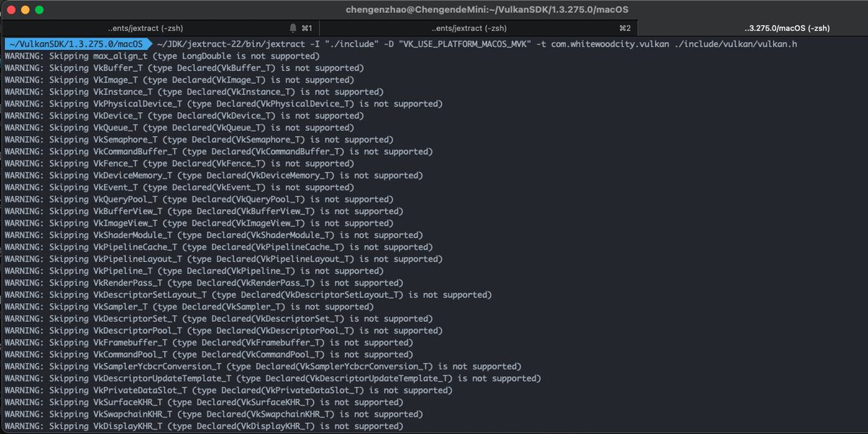Click the warning line for VkSurfaceKHR_T
This screenshot has height=434, width=868.
[203, 402]
